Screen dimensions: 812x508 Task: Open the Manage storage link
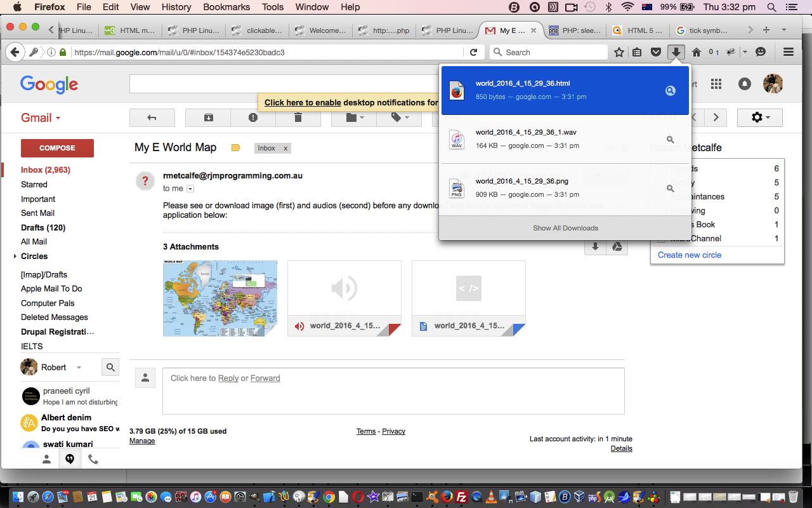142,441
